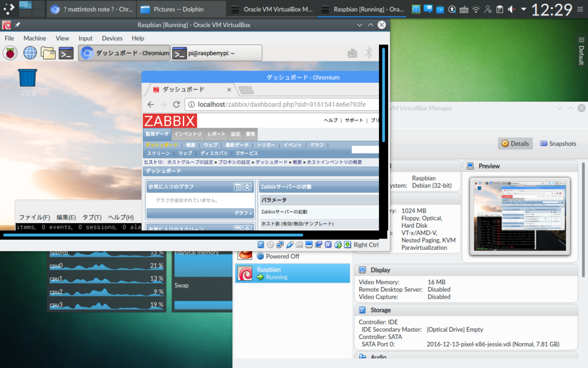Viewport: 588px width, 368px height.
Task: Open the Raspberry Pi main menu
Action: 10,53
